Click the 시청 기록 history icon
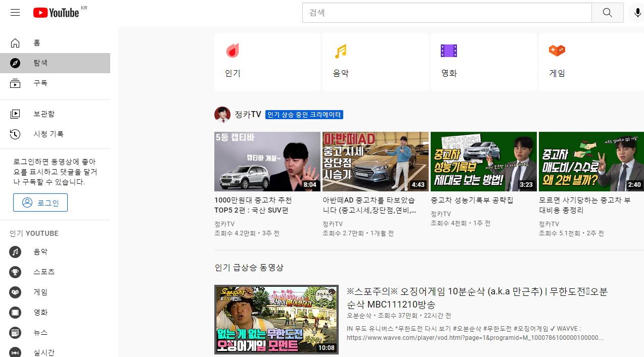Screen dimensions: 644x357 tap(15, 134)
